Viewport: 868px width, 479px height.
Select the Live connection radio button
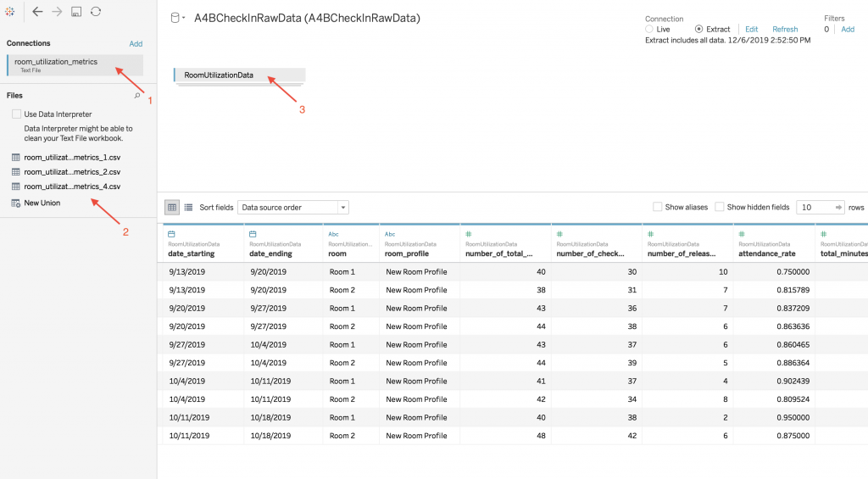point(648,29)
